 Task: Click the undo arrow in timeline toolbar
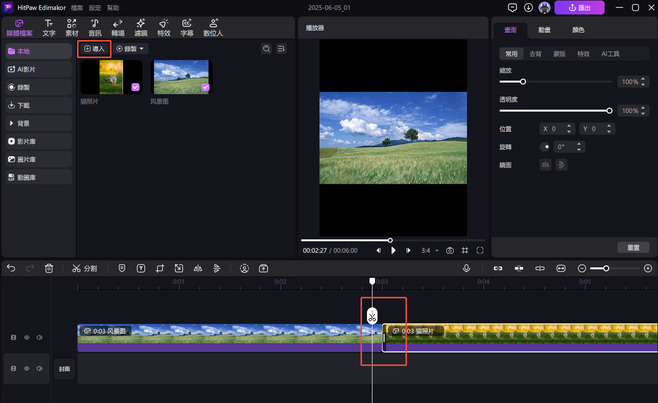pyautogui.click(x=10, y=268)
